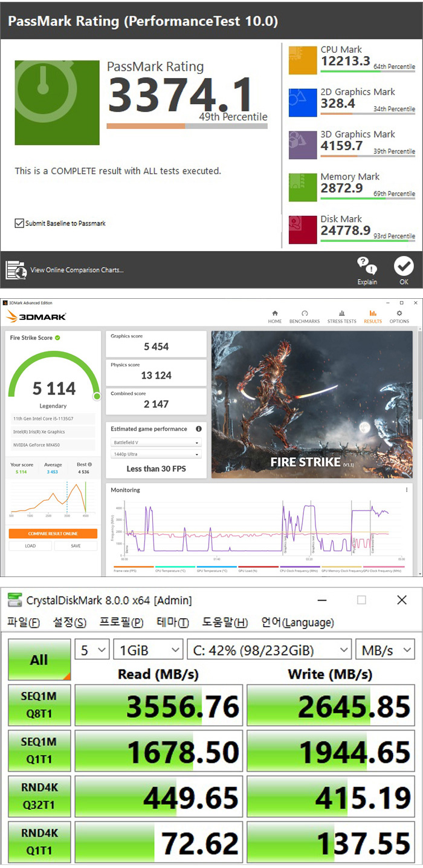Image resolution: width=423 pixels, height=868 pixels.
Task: Click the green check beside Fire Strike Score
Action: 57,338
